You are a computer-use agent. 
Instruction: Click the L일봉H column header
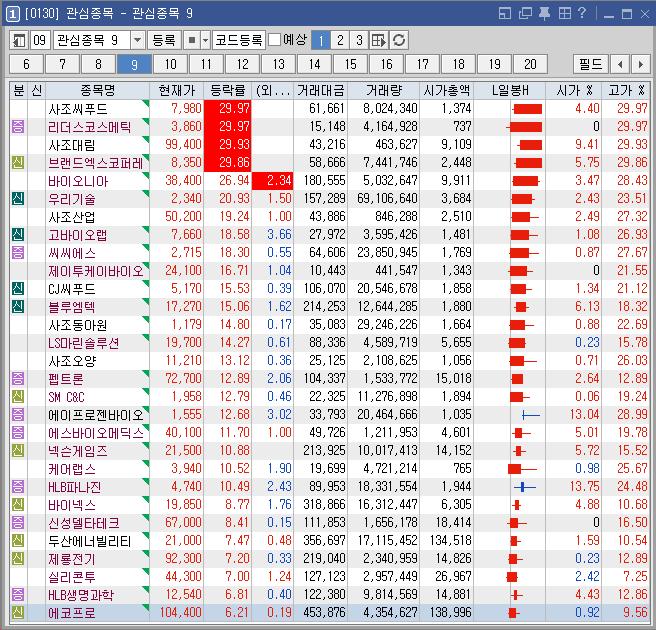(x=510, y=90)
